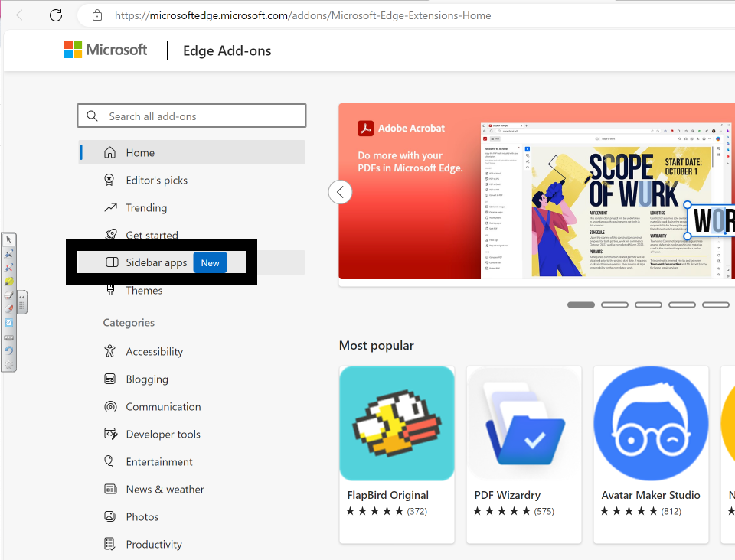
Task: Click the PDF Wizardry title
Action: click(507, 495)
